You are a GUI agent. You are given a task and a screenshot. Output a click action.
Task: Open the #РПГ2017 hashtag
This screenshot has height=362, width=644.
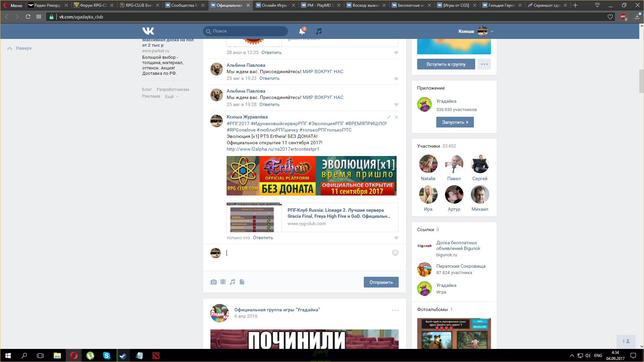click(x=238, y=123)
